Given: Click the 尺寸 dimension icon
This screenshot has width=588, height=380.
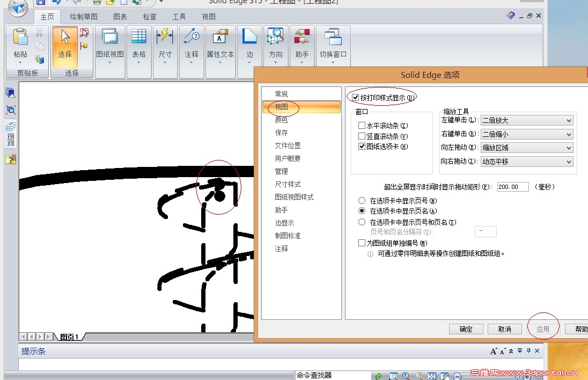Looking at the screenshot, I should point(165,36).
